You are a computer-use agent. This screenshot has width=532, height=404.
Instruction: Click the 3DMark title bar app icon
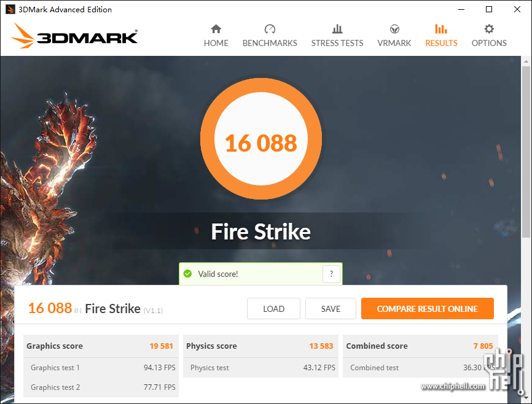point(10,9)
